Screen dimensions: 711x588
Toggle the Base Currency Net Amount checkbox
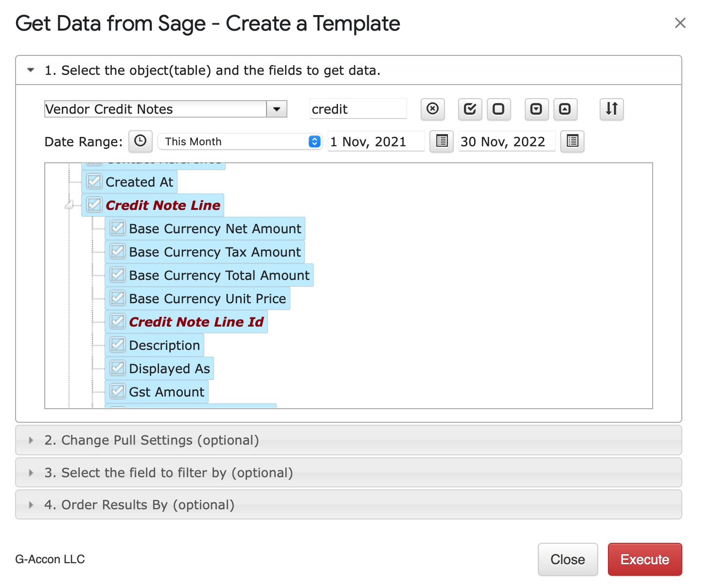pyautogui.click(x=118, y=228)
